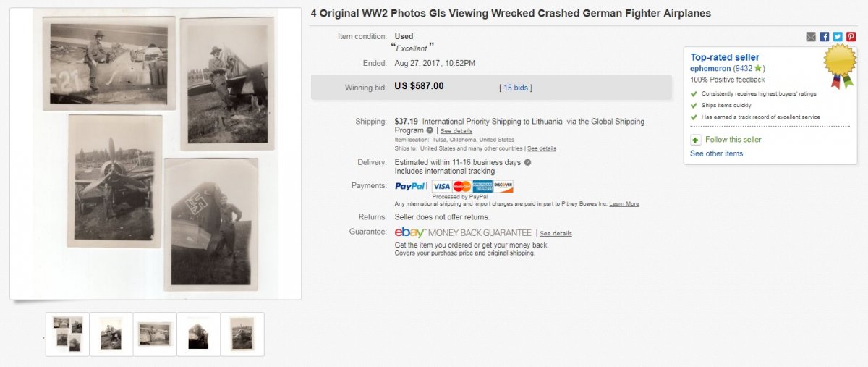The height and width of the screenshot is (367, 868).
Task: Click main listing photo to enlarge
Action: point(156,153)
